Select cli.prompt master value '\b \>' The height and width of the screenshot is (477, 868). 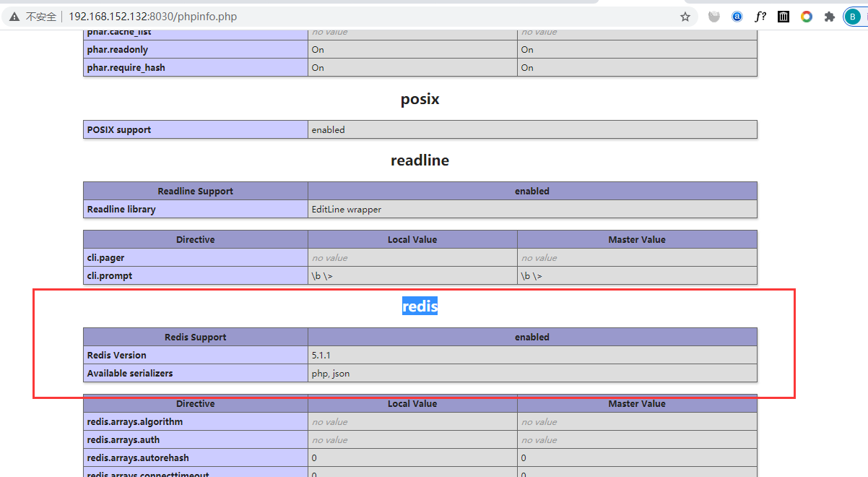pyautogui.click(x=531, y=275)
